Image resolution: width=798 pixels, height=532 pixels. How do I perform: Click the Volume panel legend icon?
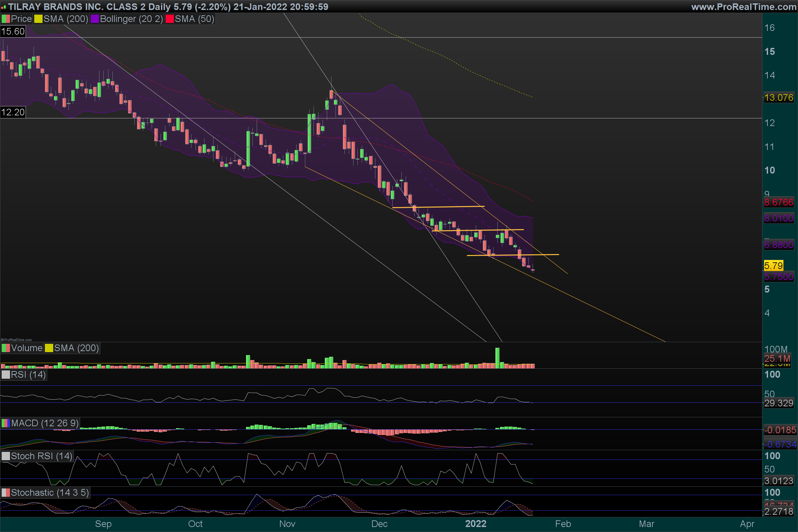6,348
